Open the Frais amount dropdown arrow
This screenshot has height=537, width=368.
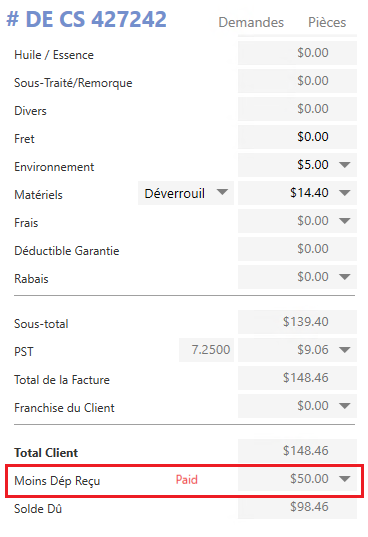[x=344, y=221]
